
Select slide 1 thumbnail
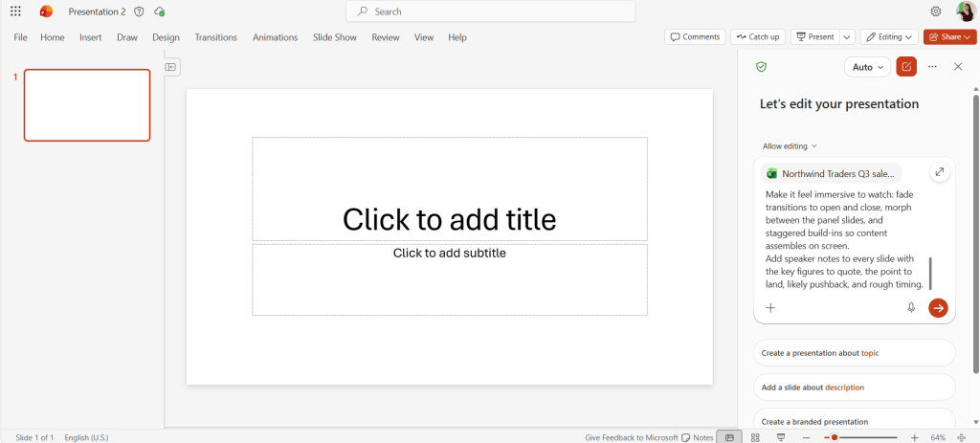(87, 105)
